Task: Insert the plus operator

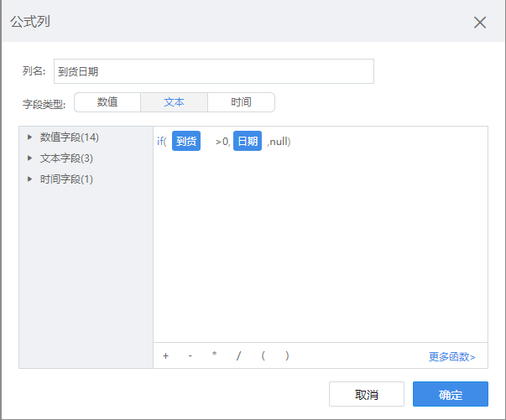Action: 165,355
